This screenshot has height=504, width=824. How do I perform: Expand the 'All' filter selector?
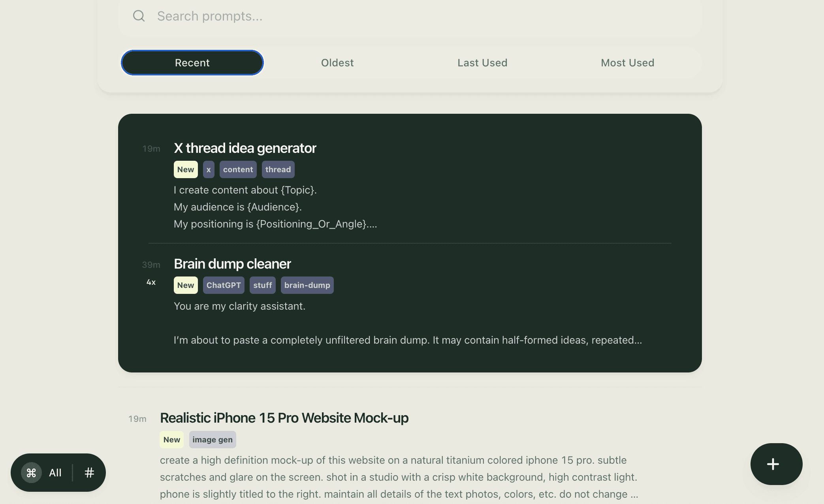[55, 472]
